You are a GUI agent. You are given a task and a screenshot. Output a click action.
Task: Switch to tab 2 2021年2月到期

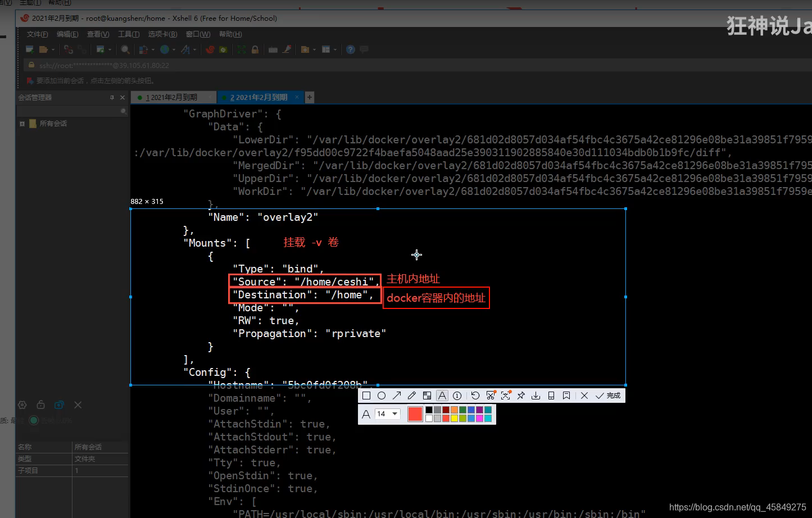point(260,97)
